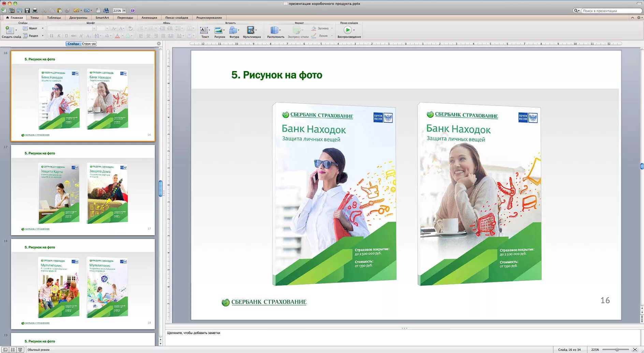The height and width of the screenshot is (353, 644).
Task: Open the SmartArt ribbon tab
Action: [x=102, y=17]
